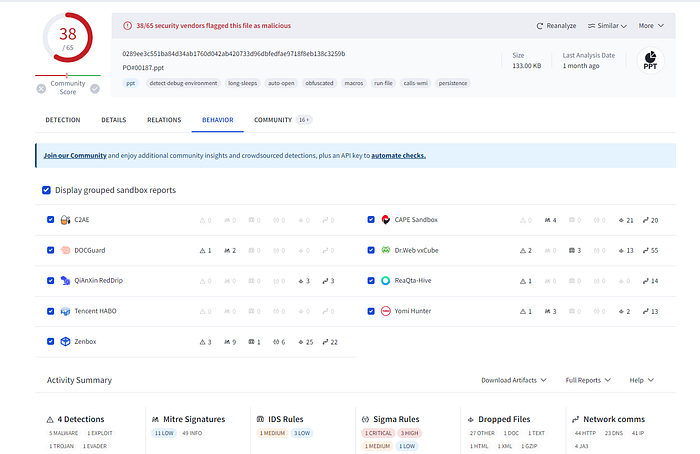Uncheck the CAPE Sandbox checkbox

point(371,220)
